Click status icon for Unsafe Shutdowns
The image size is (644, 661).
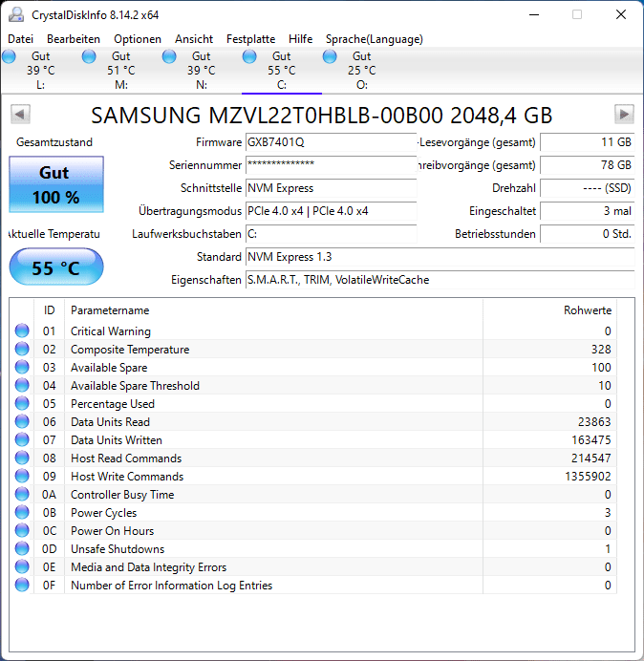22,548
